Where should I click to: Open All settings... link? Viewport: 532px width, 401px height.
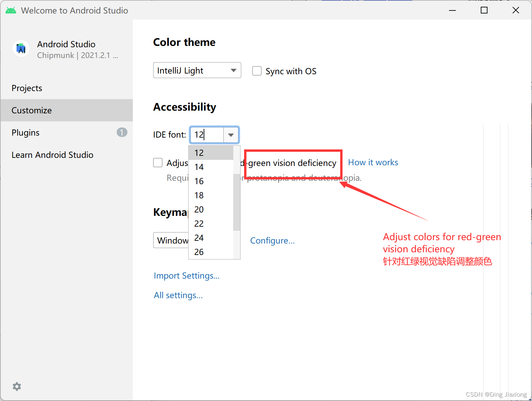pos(178,295)
